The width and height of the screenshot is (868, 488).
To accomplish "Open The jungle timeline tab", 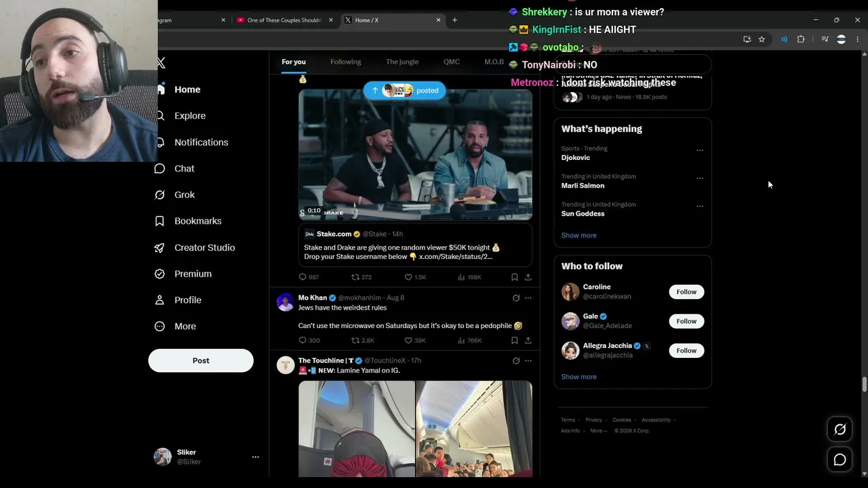I will point(402,62).
